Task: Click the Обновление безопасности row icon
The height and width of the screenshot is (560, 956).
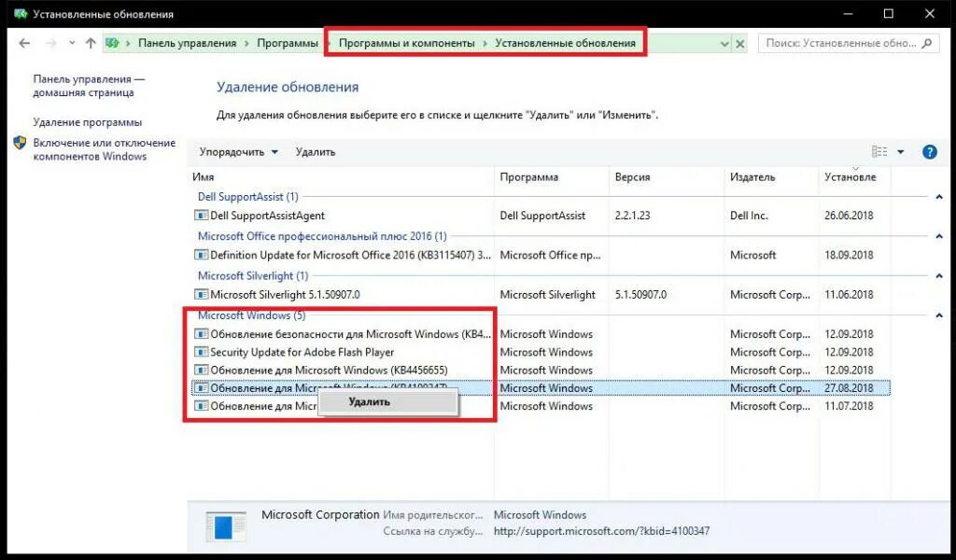Action: pyautogui.click(x=202, y=334)
